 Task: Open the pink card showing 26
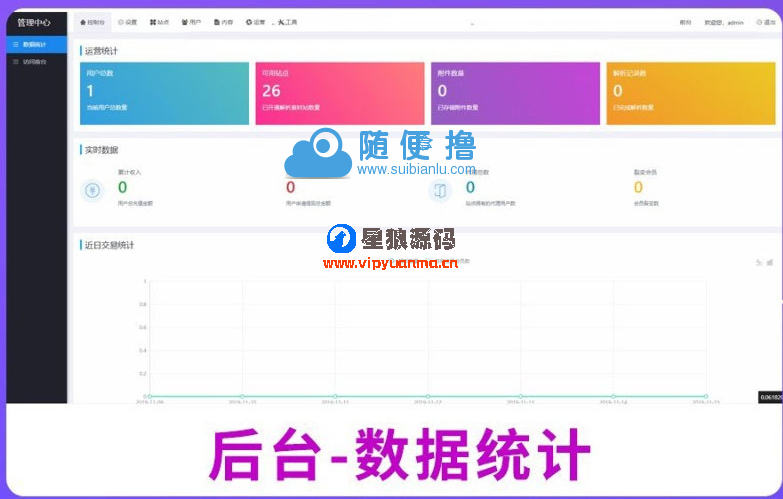340,93
